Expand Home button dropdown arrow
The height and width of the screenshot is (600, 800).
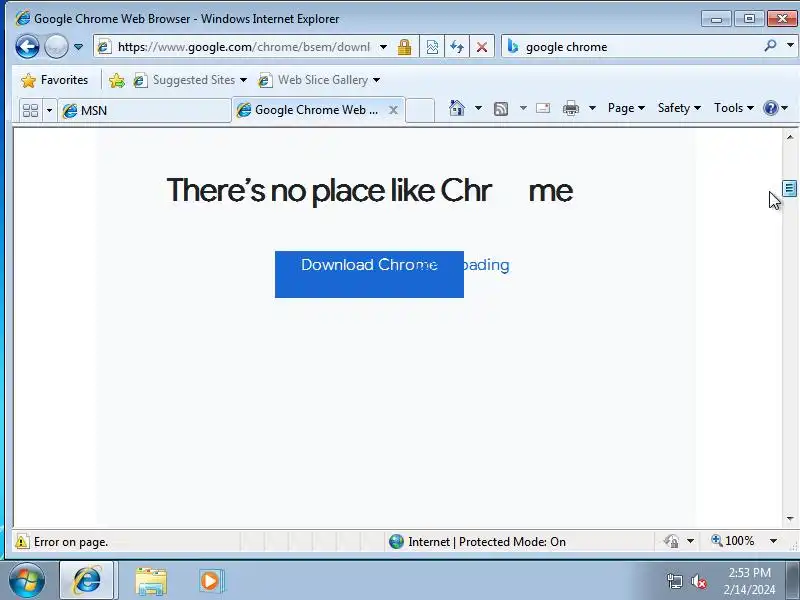[x=478, y=108]
